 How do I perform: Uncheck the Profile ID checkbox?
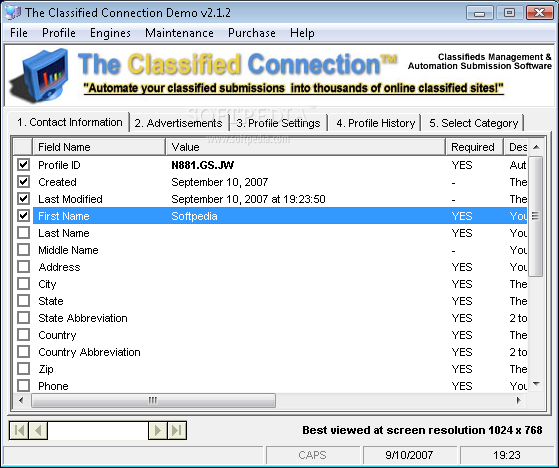24,165
